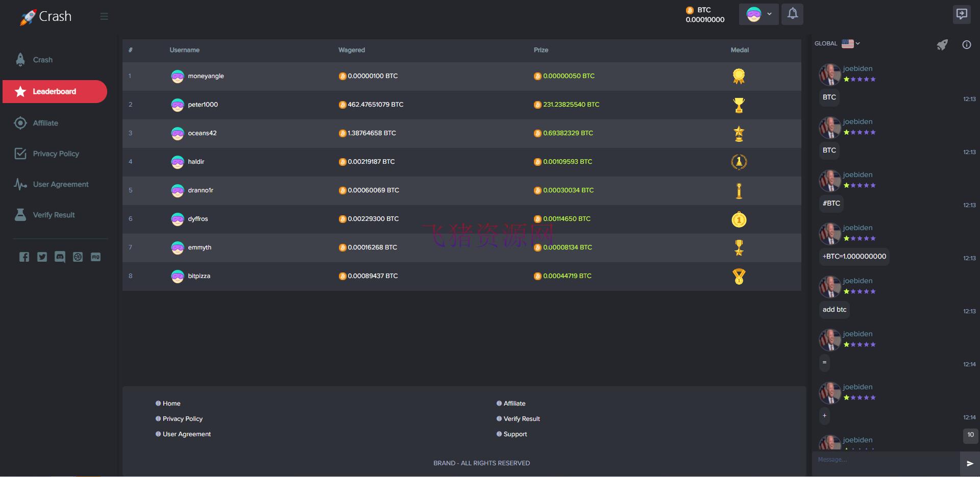
Task: Click the unread count badge showing 10
Action: point(970,435)
